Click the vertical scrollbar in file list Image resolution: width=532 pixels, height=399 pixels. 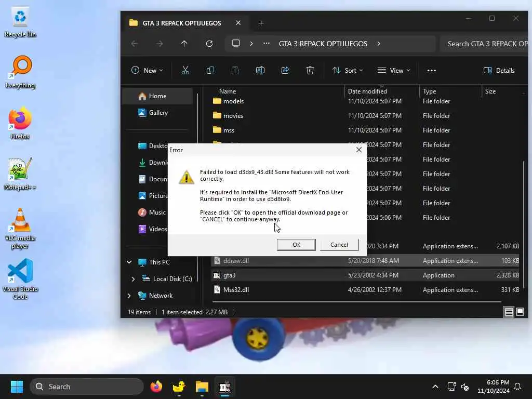point(524,224)
